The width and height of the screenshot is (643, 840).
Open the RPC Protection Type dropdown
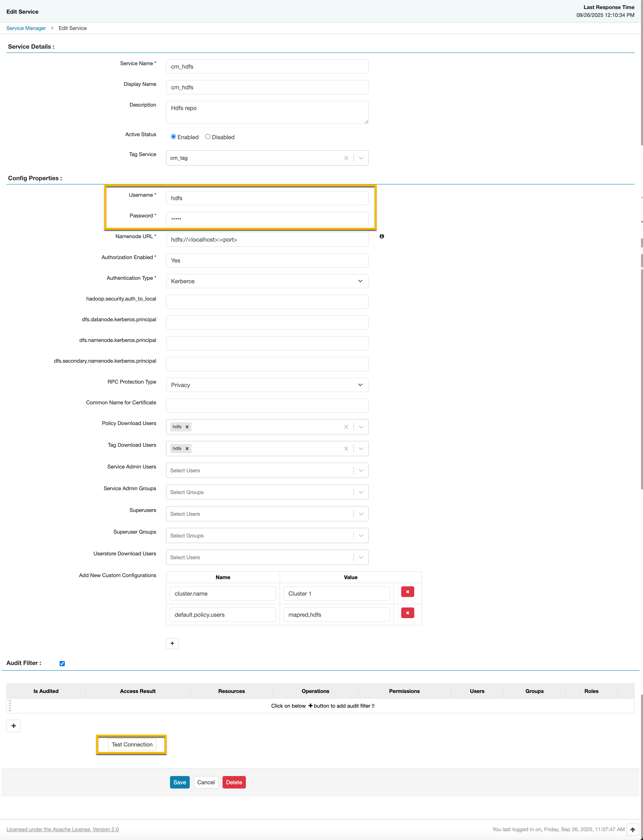[267, 385]
